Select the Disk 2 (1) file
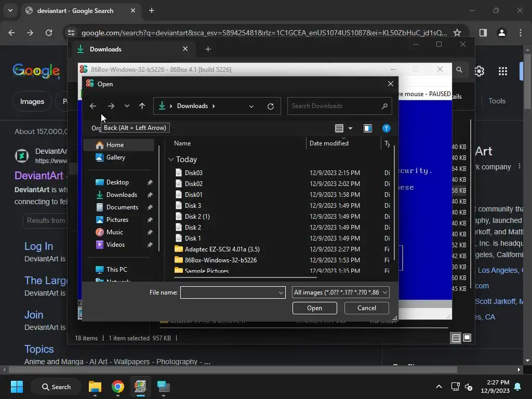The width and height of the screenshot is (532, 399). click(197, 216)
